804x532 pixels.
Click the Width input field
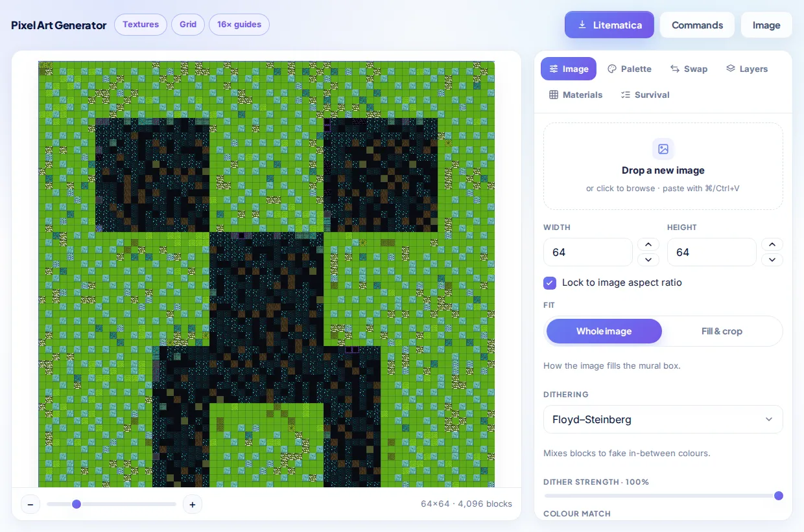coord(587,252)
